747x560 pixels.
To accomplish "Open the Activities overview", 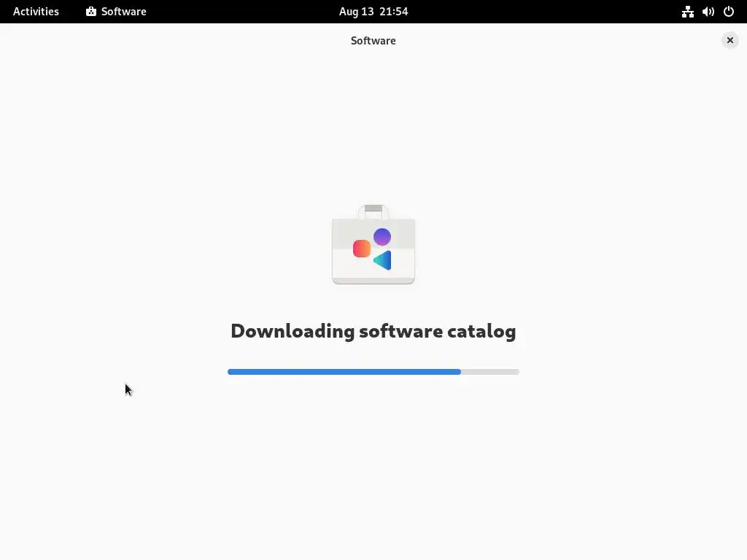I will pyautogui.click(x=36, y=12).
